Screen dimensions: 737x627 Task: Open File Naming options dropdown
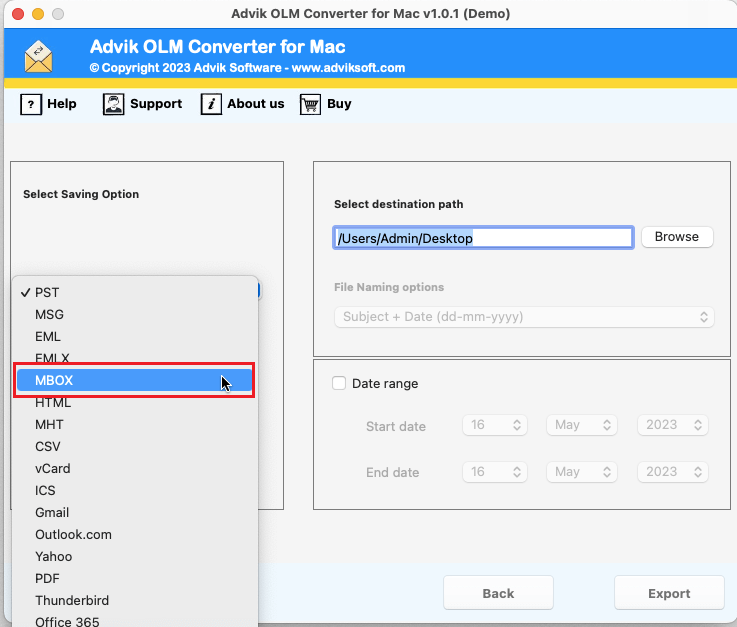coord(524,317)
